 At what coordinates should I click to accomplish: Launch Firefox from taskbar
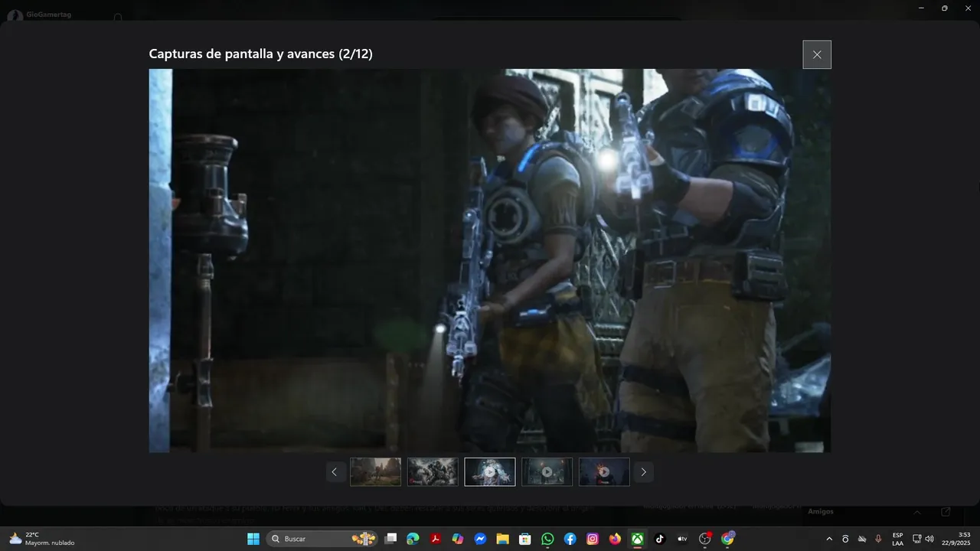(615, 539)
